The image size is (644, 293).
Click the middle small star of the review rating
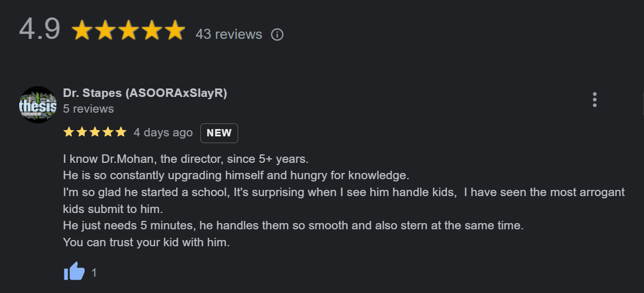pos(95,132)
